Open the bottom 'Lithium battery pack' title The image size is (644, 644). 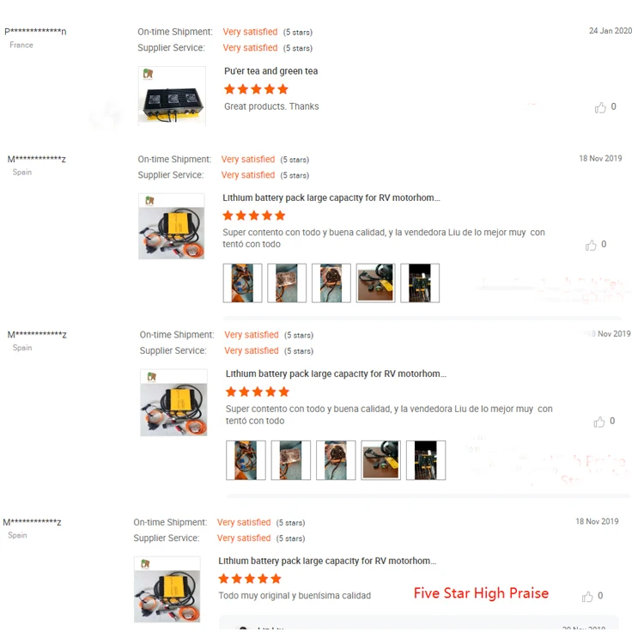(x=327, y=561)
